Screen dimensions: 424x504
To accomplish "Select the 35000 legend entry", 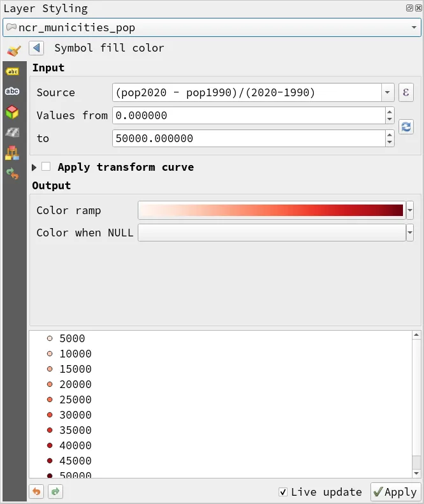I will coord(75,430).
